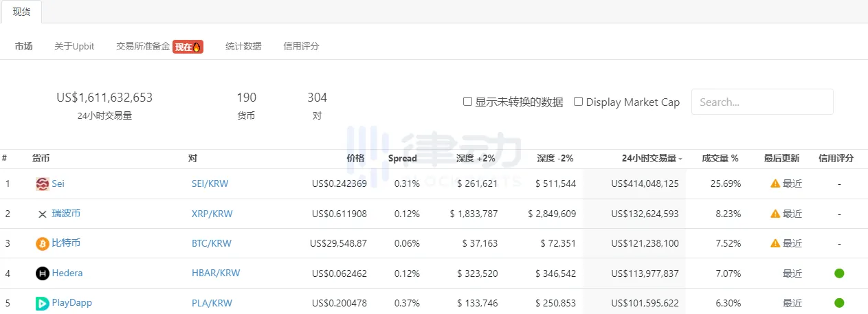Click the black Hedera logo icon
Screen dimensions: 868x314
tap(43, 273)
